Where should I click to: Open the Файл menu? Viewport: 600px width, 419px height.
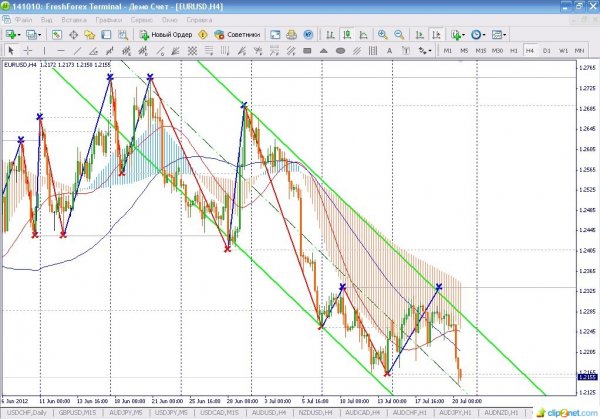(x=23, y=19)
